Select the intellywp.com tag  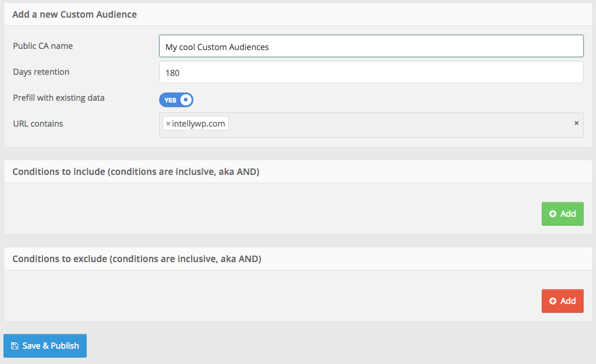click(x=199, y=124)
